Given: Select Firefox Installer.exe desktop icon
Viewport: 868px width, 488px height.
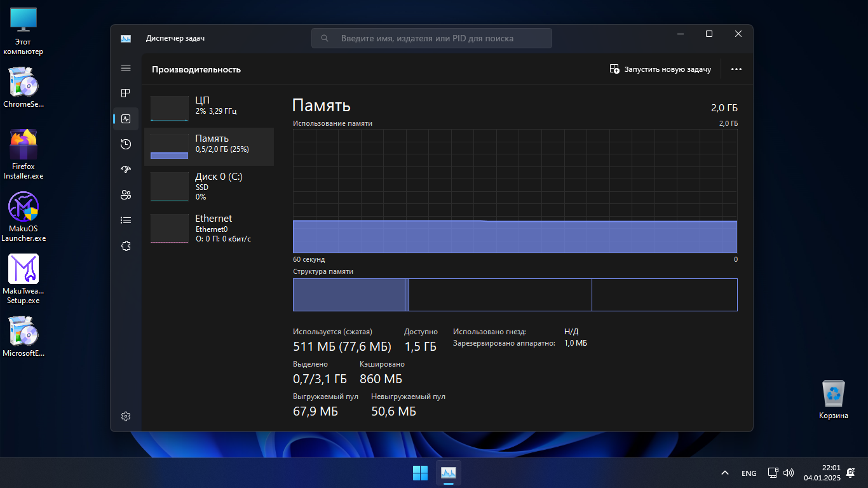Looking at the screenshot, I should click(x=24, y=154).
